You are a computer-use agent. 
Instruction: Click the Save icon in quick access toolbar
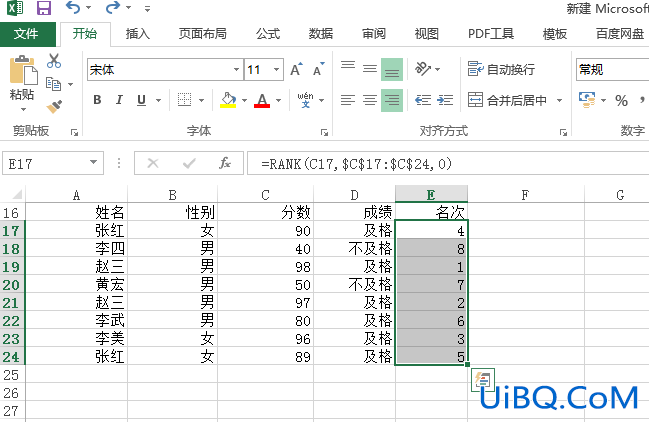point(44,8)
